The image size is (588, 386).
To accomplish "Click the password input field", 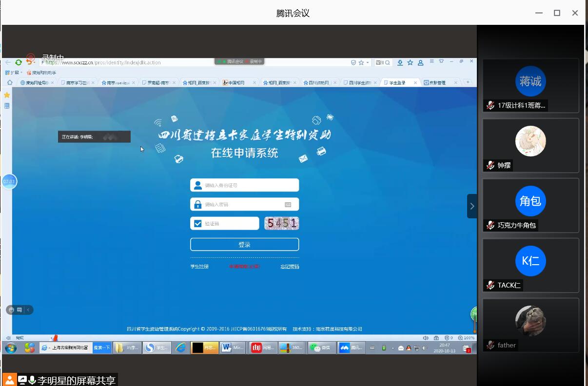I will coord(244,204).
